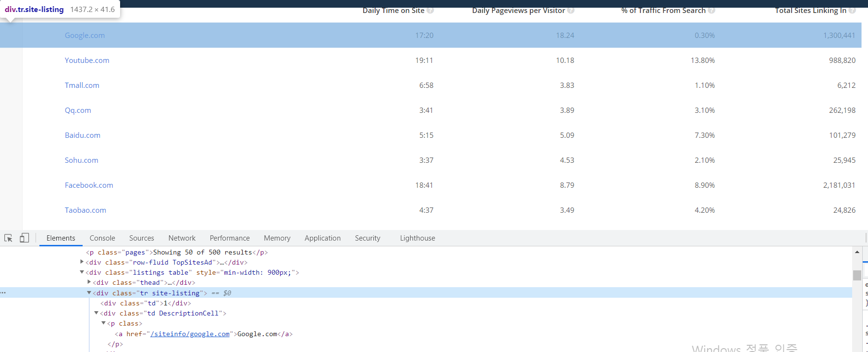Open the Facebook.com site link
The height and width of the screenshot is (352, 868).
point(89,185)
